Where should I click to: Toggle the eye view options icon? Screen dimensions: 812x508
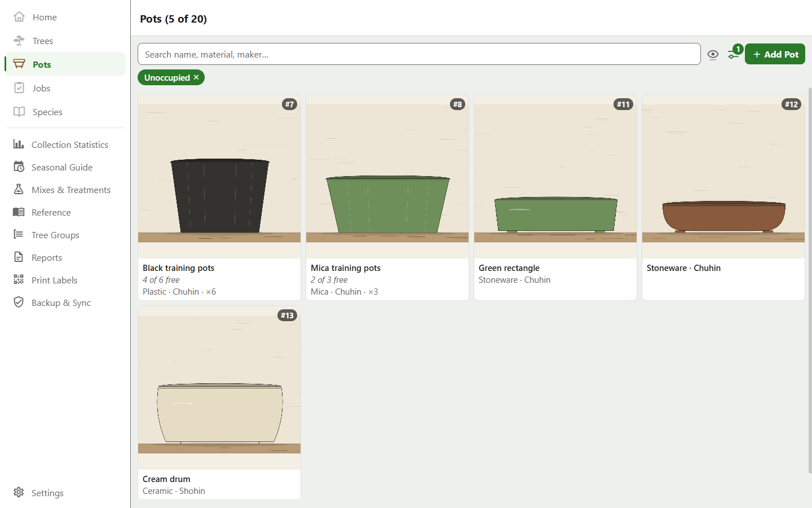[x=713, y=55]
